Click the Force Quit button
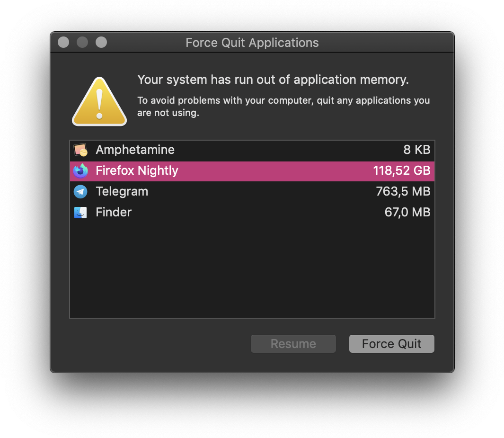The width and height of the screenshot is (504, 438). pos(391,344)
